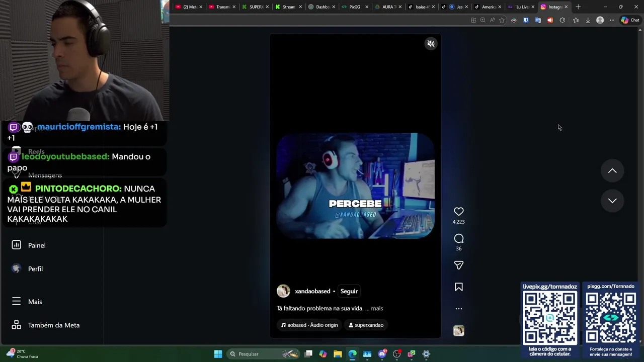Click the Painel chart icon
This screenshot has height=362, width=644.
[x=16, y=245]
